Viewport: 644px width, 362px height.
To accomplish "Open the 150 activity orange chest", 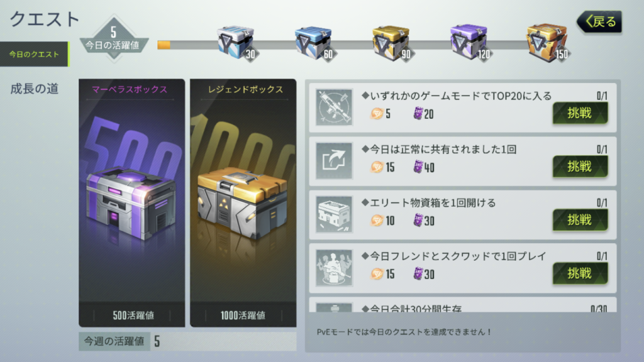I will (x=547, y=41).
